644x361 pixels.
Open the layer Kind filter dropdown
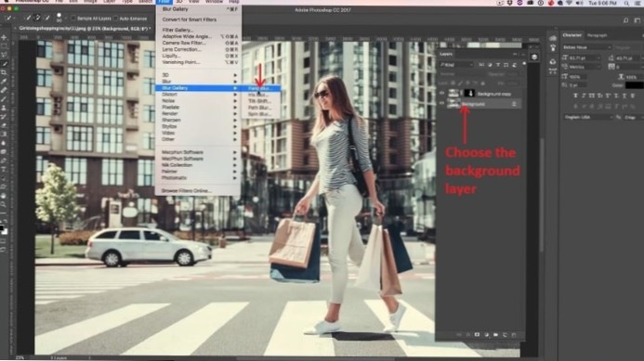(456, 65)
